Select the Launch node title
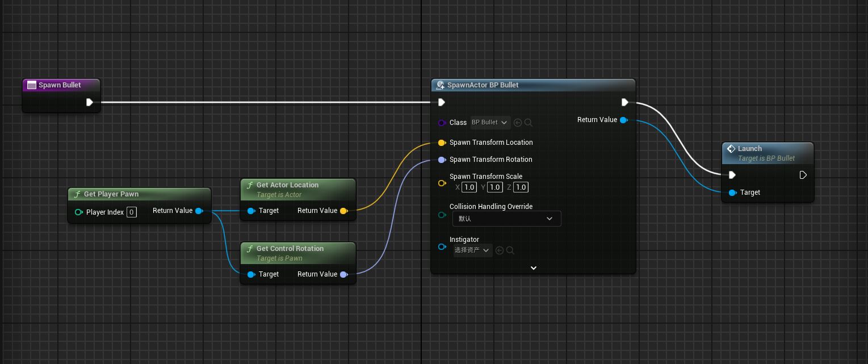The image size is (868, 364). [750, 149]
